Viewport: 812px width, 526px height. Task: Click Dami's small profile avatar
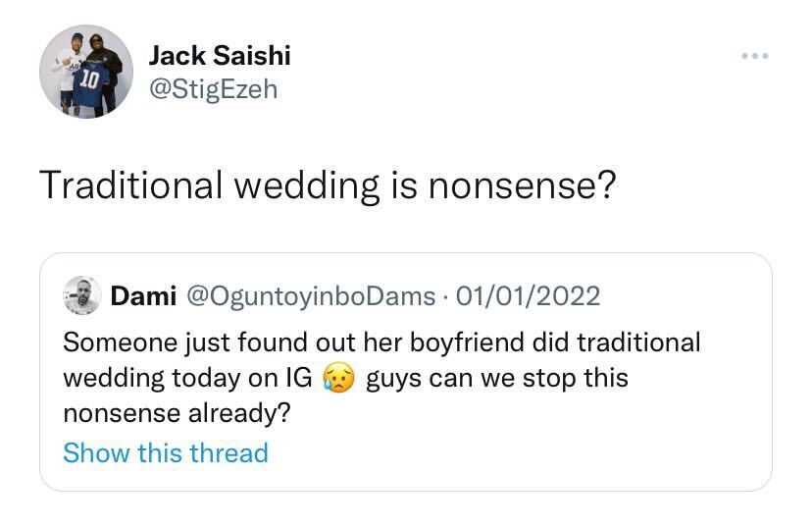click(81, 294)
